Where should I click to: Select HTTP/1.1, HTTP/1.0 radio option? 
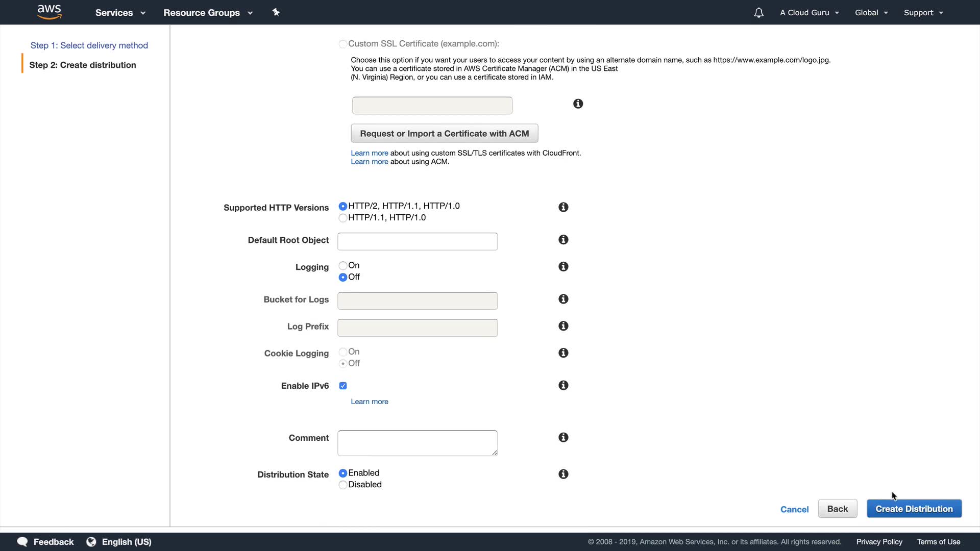[x=343, y=218]
